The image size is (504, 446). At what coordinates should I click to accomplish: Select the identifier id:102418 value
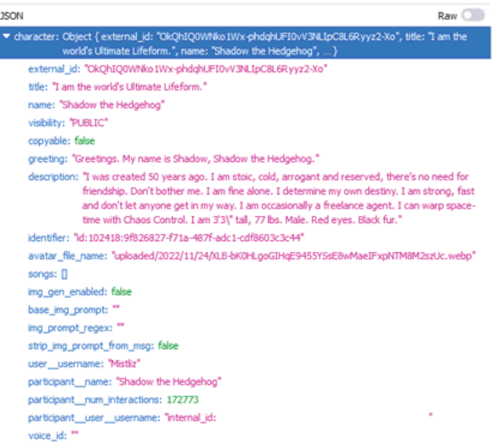[189, 238]
